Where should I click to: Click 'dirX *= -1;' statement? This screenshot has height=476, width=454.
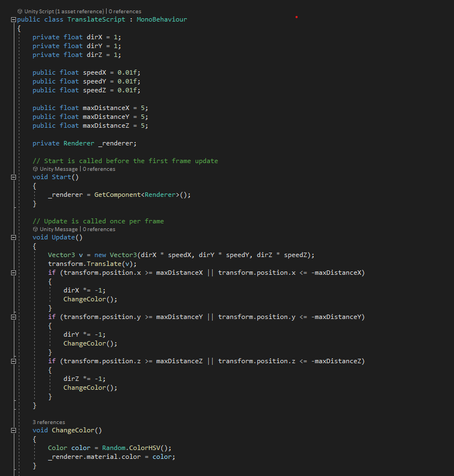[x=85, y=290]
